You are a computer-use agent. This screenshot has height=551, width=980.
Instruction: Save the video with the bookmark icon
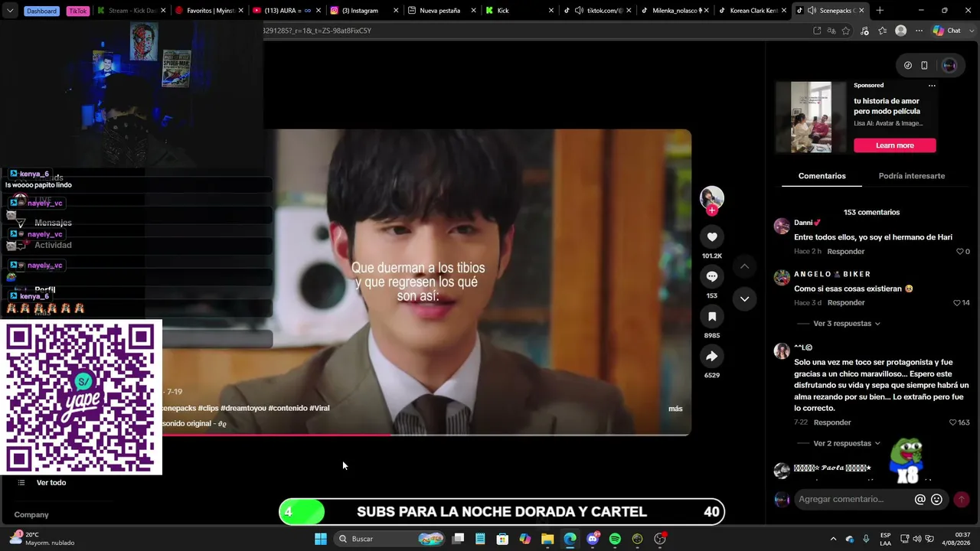click(712, 316)
